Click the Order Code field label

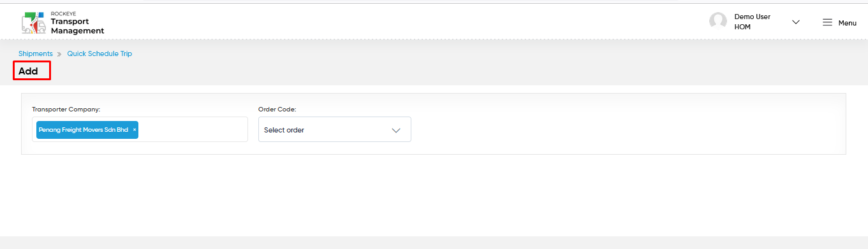pyautogui.click(x=277, y=110)
